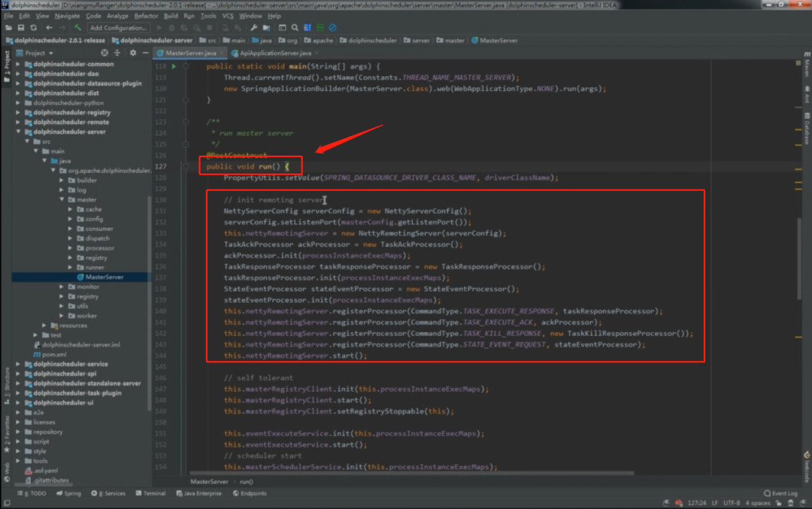Click the tool window toggle icon at bottom-left corner
This screenshot has width=812, height=509.
[x=7, y=503]
